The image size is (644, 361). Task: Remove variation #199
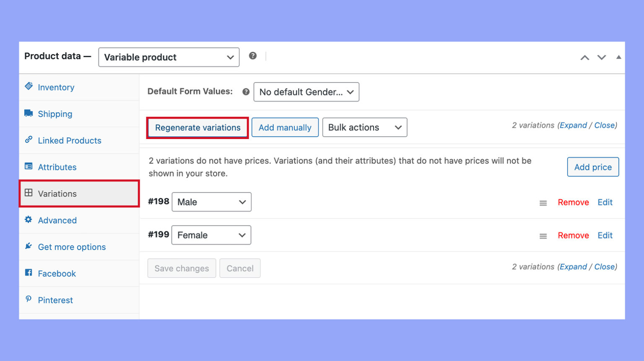573,235
